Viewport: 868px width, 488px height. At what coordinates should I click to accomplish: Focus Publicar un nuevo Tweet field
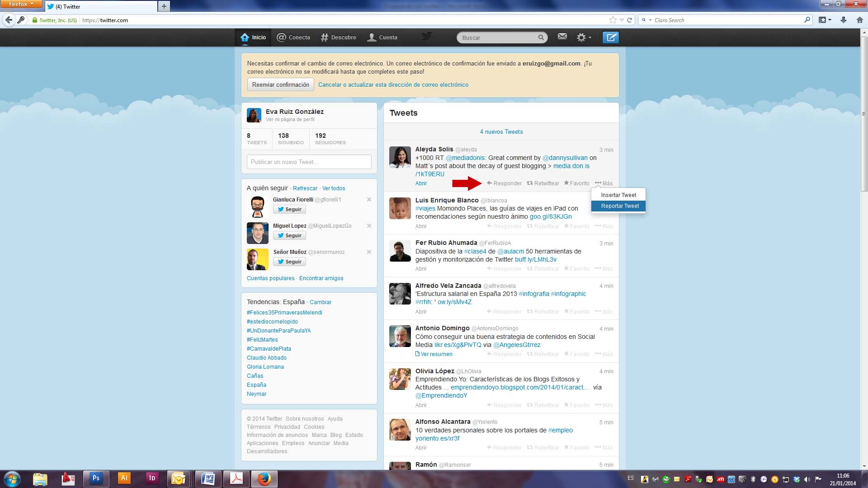click(309, 162)
